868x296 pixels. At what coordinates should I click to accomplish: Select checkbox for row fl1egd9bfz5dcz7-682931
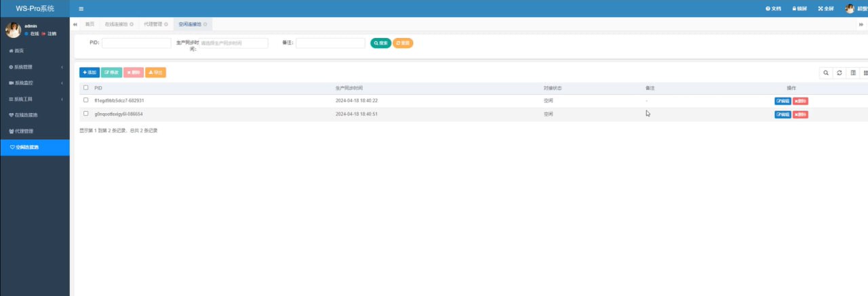coord(85,100)
